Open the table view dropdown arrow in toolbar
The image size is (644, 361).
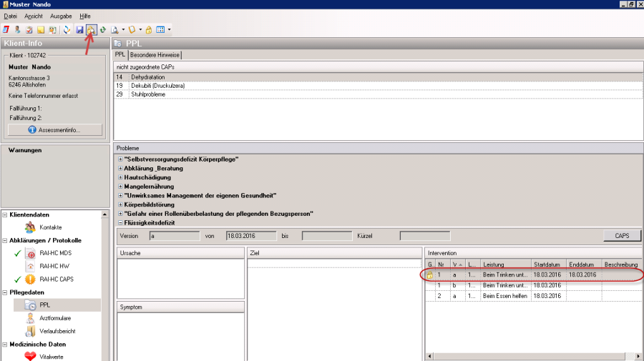pyautogui.click(x=170, y=30)
